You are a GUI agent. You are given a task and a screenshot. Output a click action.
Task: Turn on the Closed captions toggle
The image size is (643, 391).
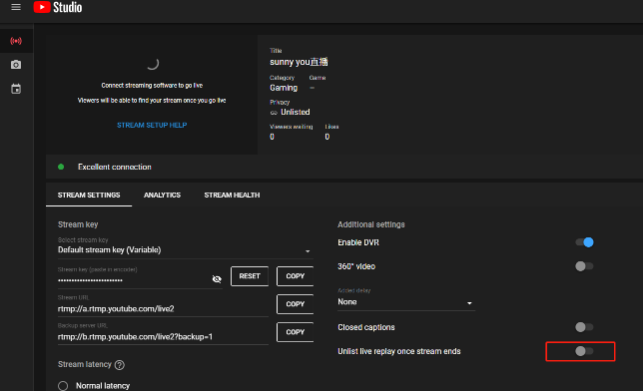(x=584, y=327)
